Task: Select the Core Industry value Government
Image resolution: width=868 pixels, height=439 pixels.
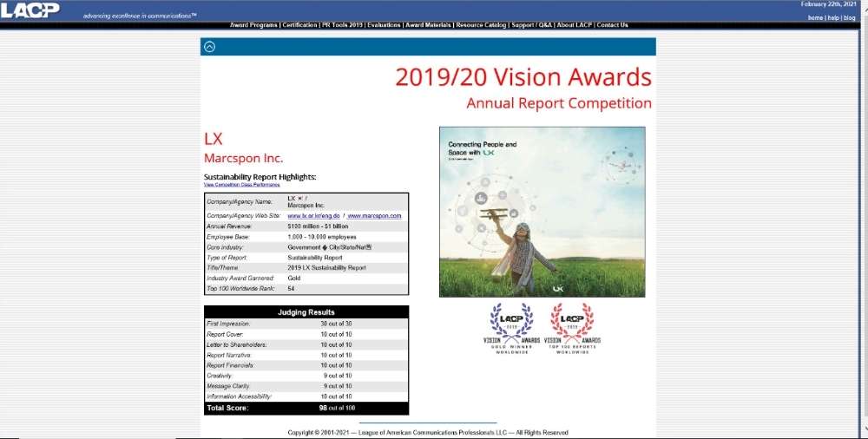Action: [329, 247]
